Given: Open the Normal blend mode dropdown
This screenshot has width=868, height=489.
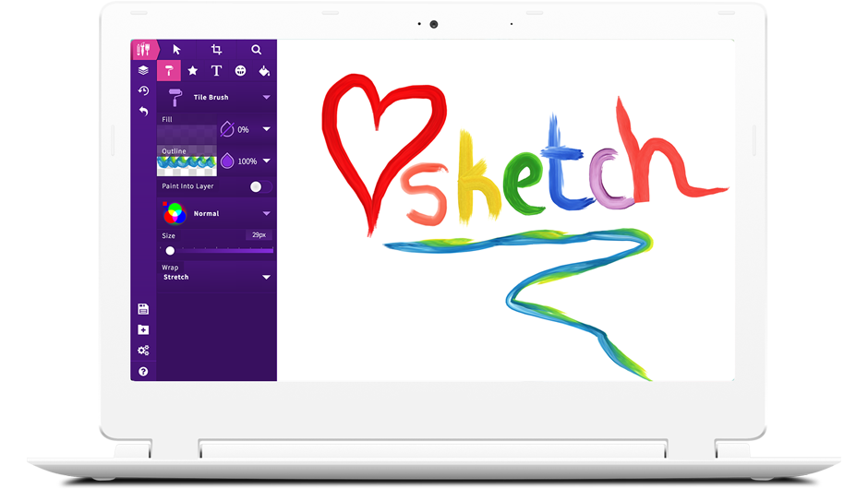Looking at the screenshot, I should pos(266,213).
